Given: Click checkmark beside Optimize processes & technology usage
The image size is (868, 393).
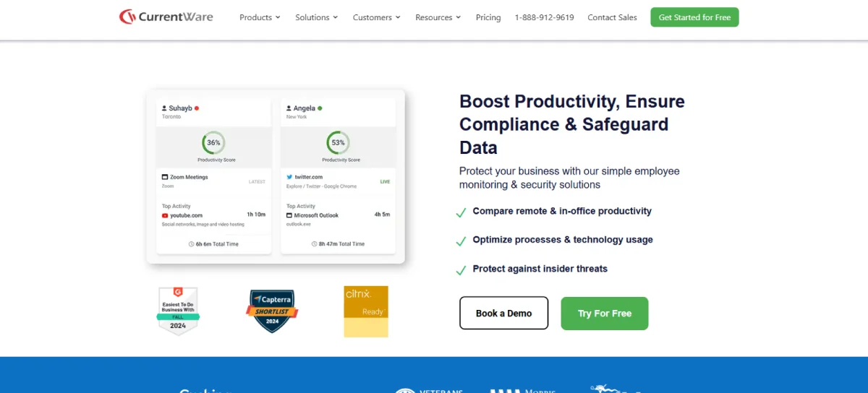Looking at the screenshot, I should pyautogui.click(x=461, y=241).
